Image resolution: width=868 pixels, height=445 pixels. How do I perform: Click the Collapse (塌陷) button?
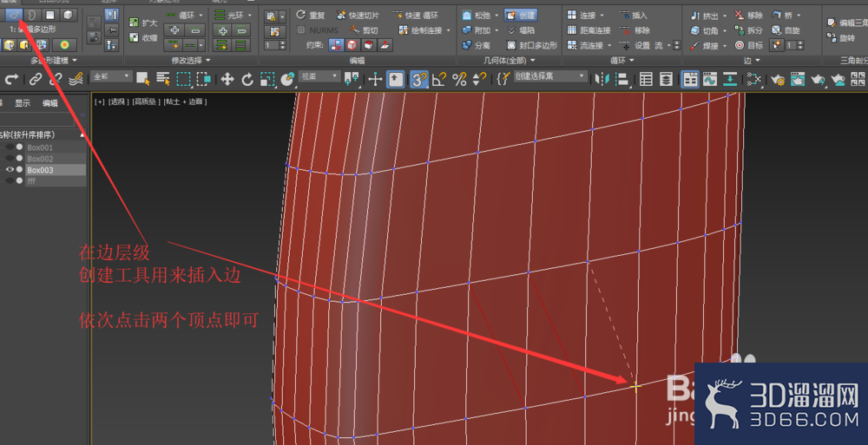(521, 30)
